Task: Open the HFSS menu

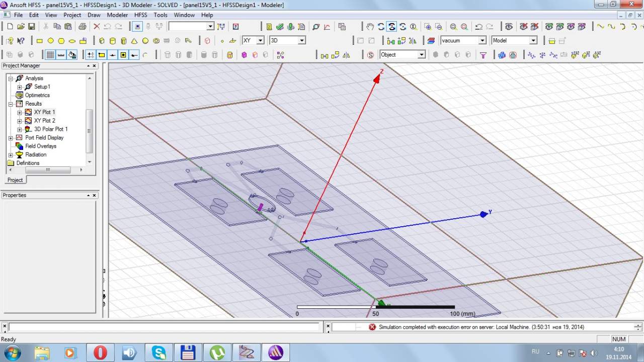Action: point(140,15)
